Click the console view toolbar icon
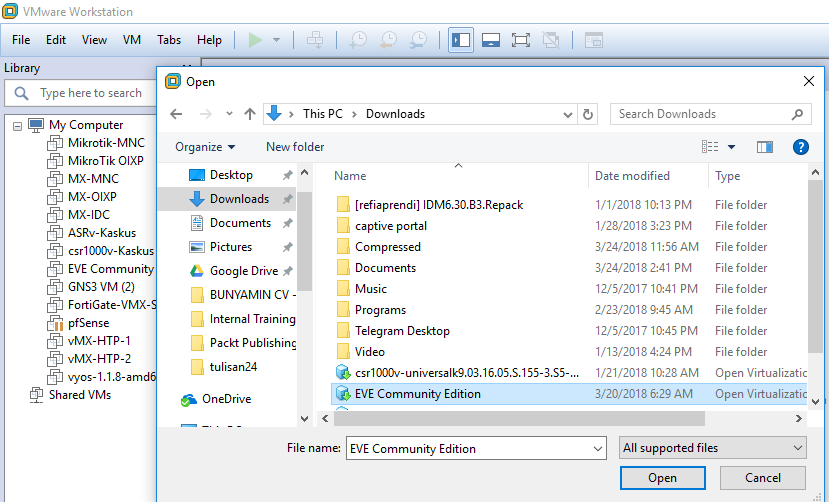 click(x=594, y=40)
